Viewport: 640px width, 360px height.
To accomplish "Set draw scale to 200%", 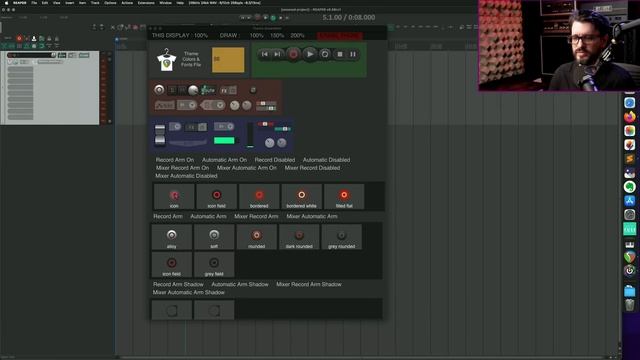I will click(297, 36).
